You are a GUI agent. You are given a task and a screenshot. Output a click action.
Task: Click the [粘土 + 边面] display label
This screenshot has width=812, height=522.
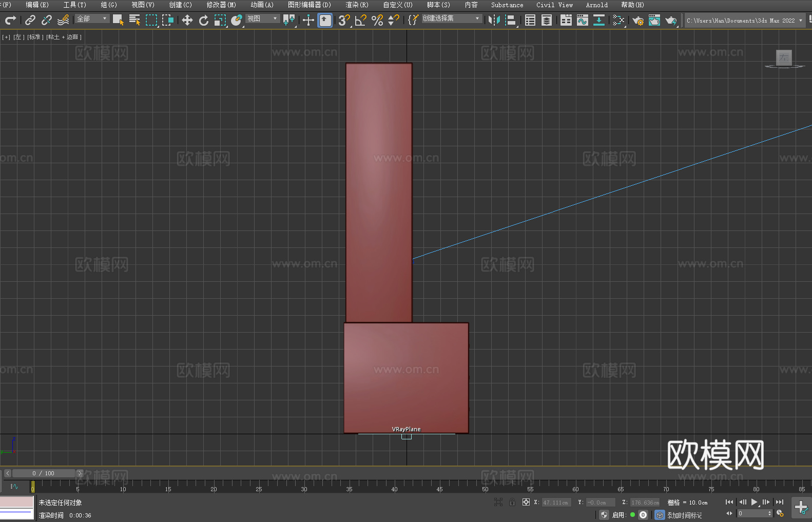64,37
